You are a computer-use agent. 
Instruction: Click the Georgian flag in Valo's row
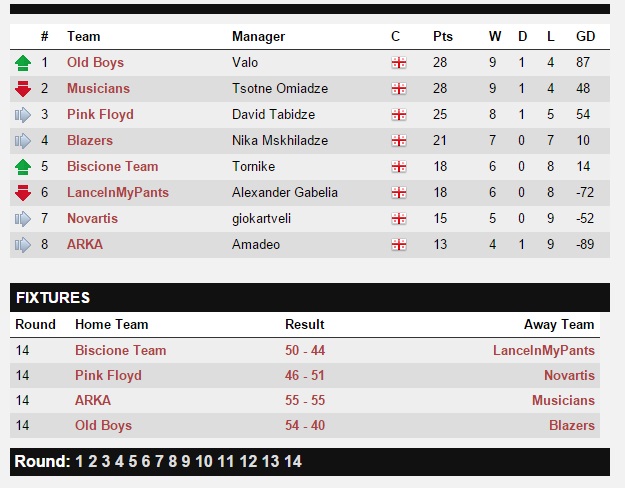tap(399, 63)
